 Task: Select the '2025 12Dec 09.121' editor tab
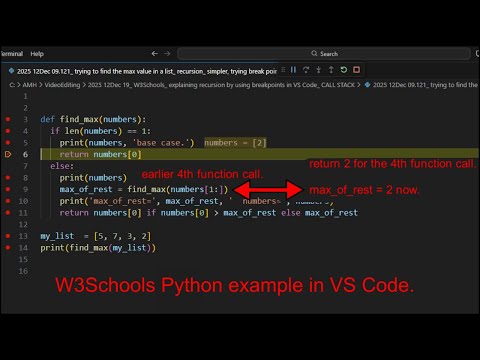[x=143, y=71]
